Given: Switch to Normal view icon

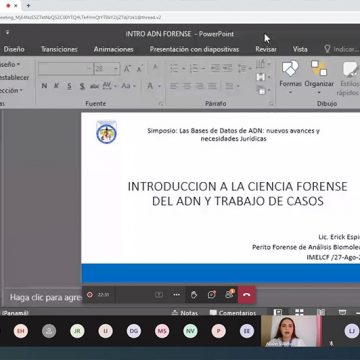Looking at the screenshot, I should (278, 313).
